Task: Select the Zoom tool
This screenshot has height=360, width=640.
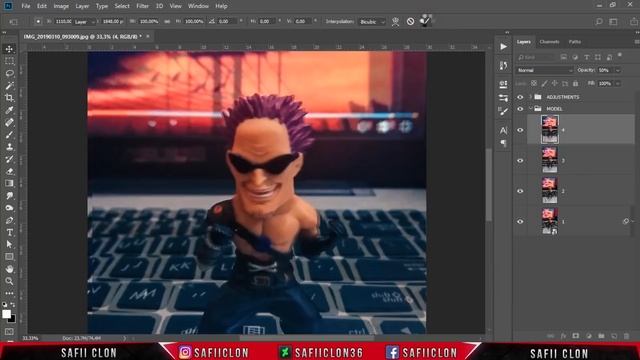Action: click(9, 281)
